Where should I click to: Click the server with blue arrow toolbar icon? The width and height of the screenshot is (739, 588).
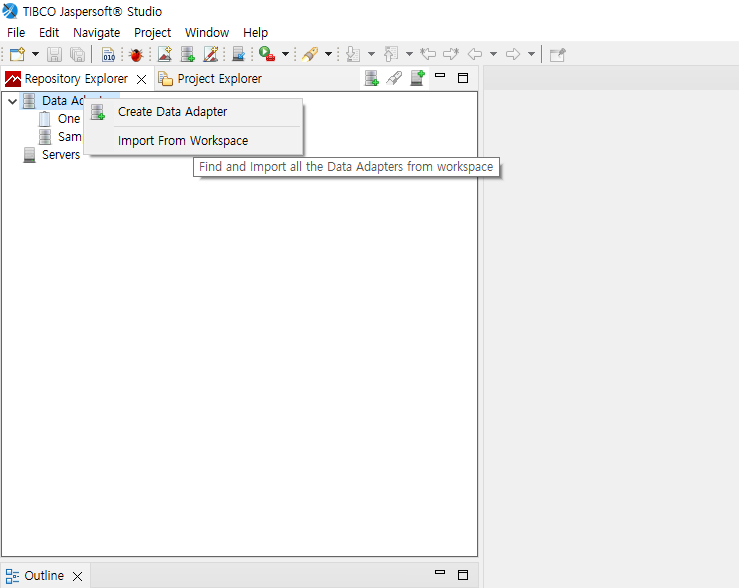(x=239, y=54)
